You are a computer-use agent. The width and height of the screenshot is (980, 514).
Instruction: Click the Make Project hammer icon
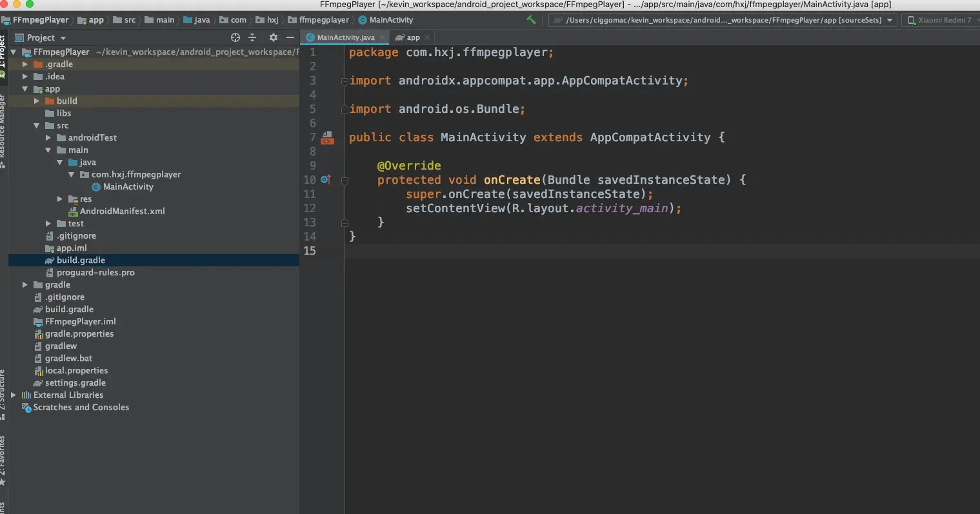[531, 20]
